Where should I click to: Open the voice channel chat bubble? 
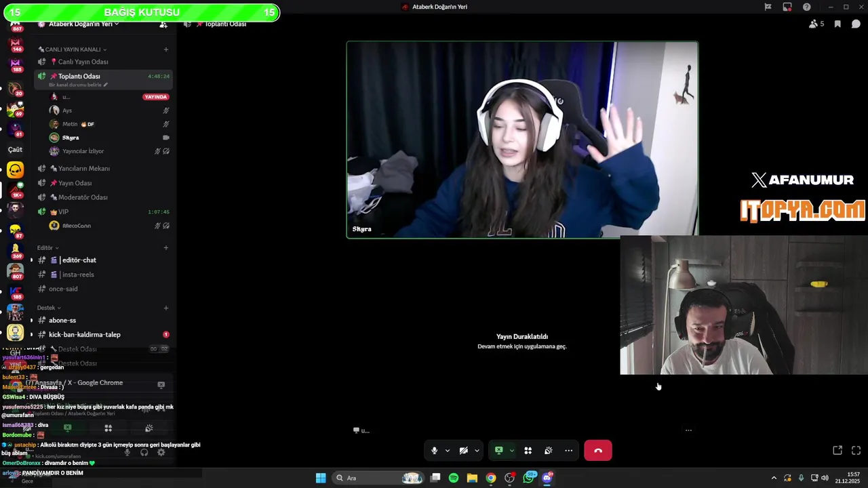pos(856,24)
